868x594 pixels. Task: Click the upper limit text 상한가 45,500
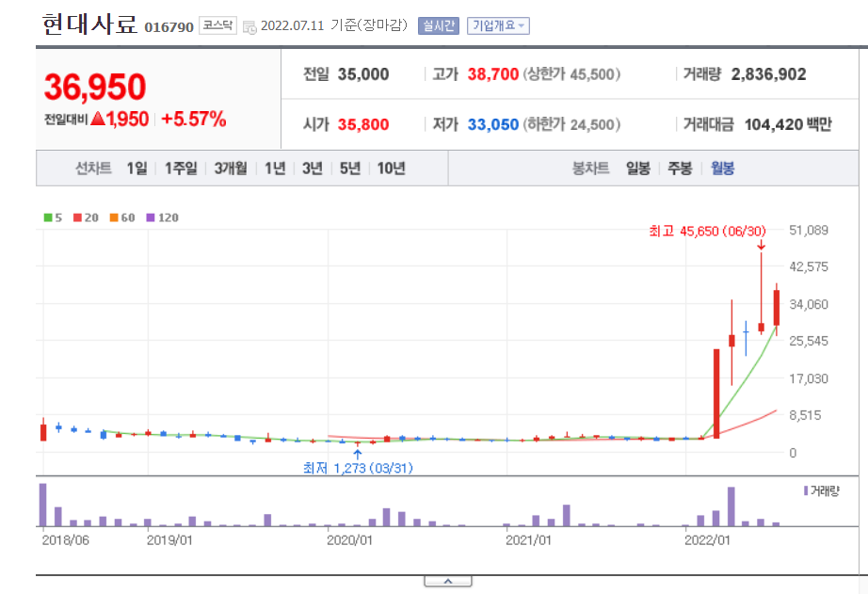(571, 74)
